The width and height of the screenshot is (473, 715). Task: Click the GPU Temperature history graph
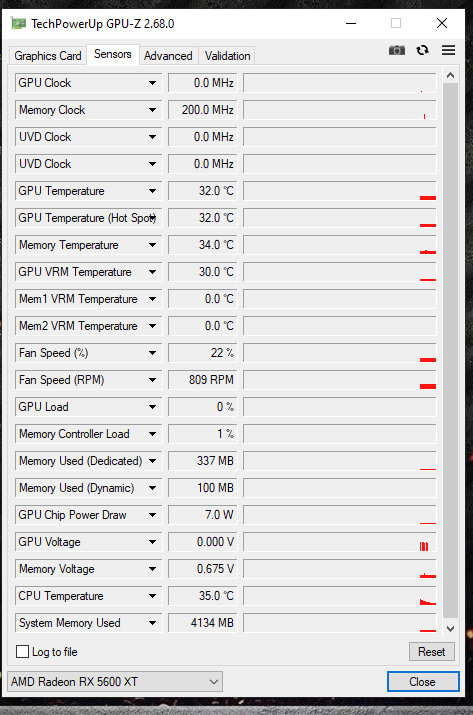(x=340, y=191)
